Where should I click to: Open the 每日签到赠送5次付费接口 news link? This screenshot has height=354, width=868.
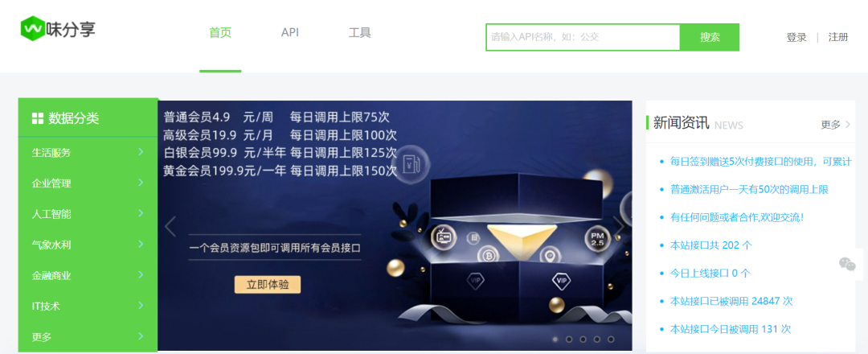(x=760, y=161)
